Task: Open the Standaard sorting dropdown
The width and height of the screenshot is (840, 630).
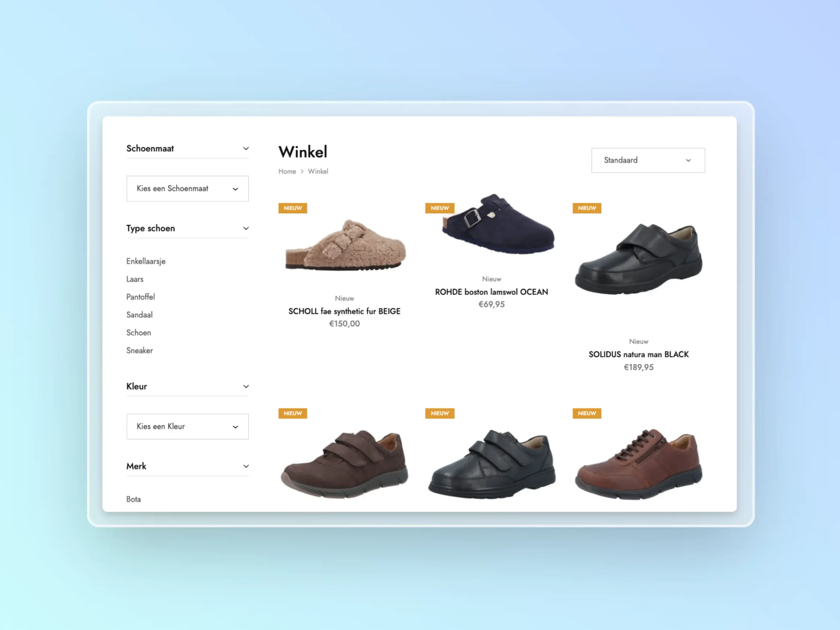Action: [x=647, y=160]
